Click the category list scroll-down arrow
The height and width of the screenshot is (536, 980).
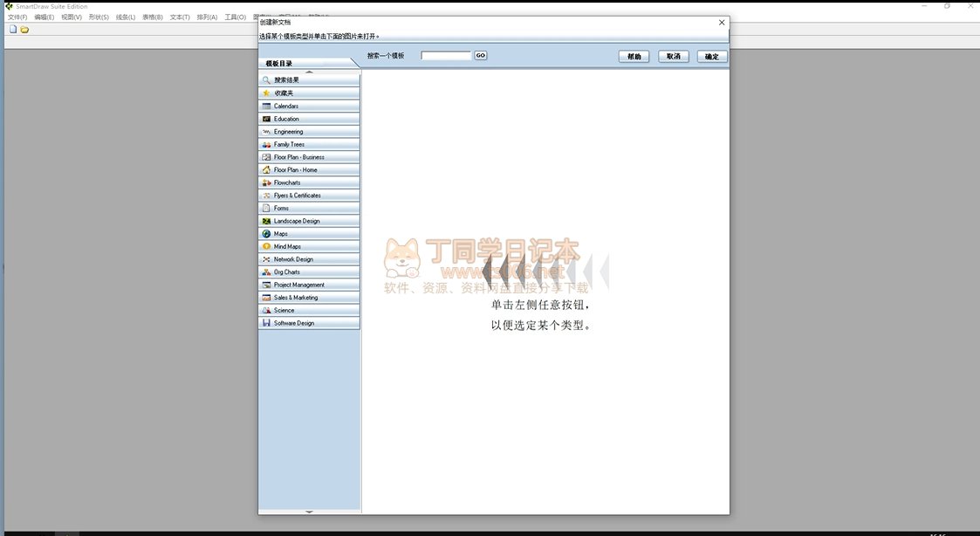[310, 512]
